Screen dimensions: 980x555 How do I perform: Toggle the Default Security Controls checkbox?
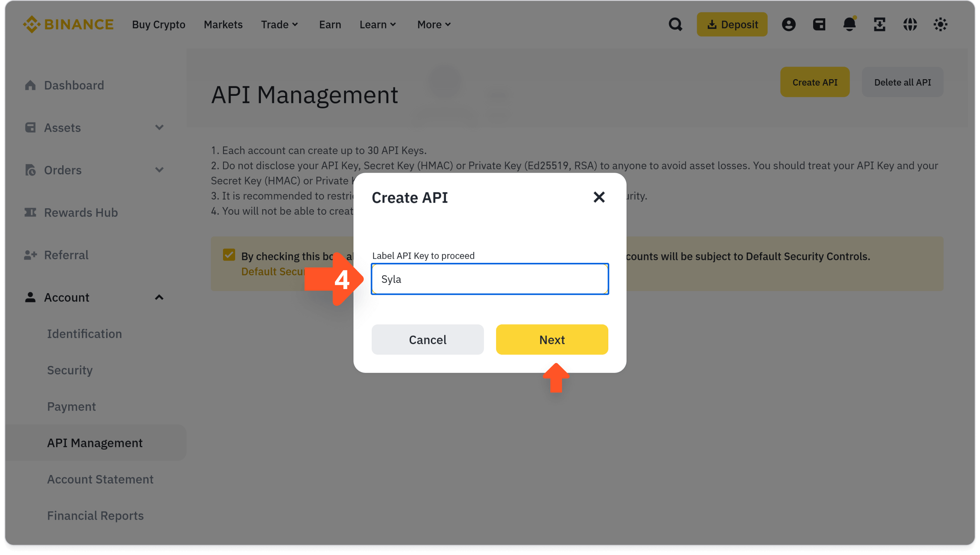click(x=229, y=255)
